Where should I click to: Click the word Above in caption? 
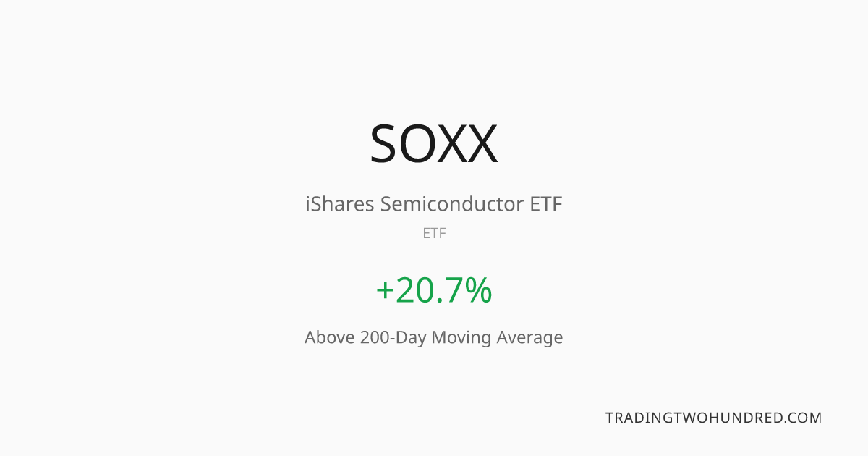[x=329, y=337]
